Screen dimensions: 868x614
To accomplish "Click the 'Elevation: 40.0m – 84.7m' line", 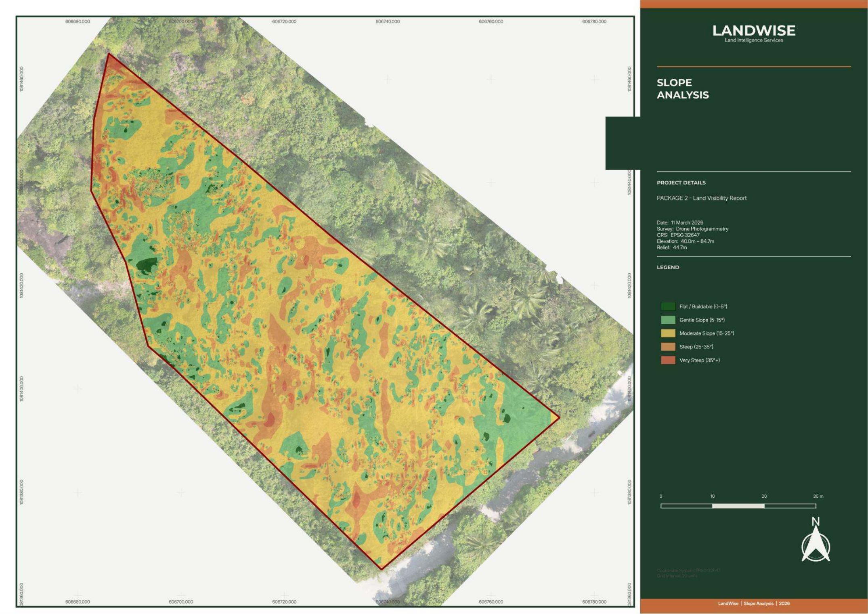I will [x=686, y=241].
